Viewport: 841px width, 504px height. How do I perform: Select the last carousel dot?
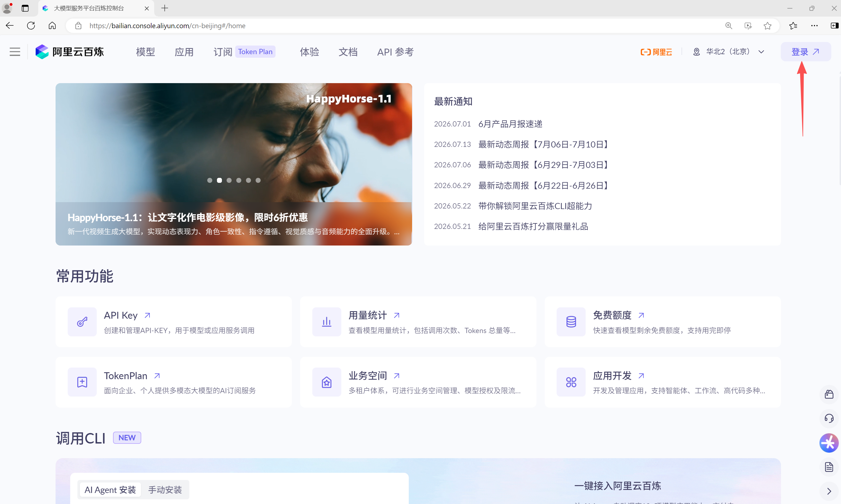click(258, 180)
